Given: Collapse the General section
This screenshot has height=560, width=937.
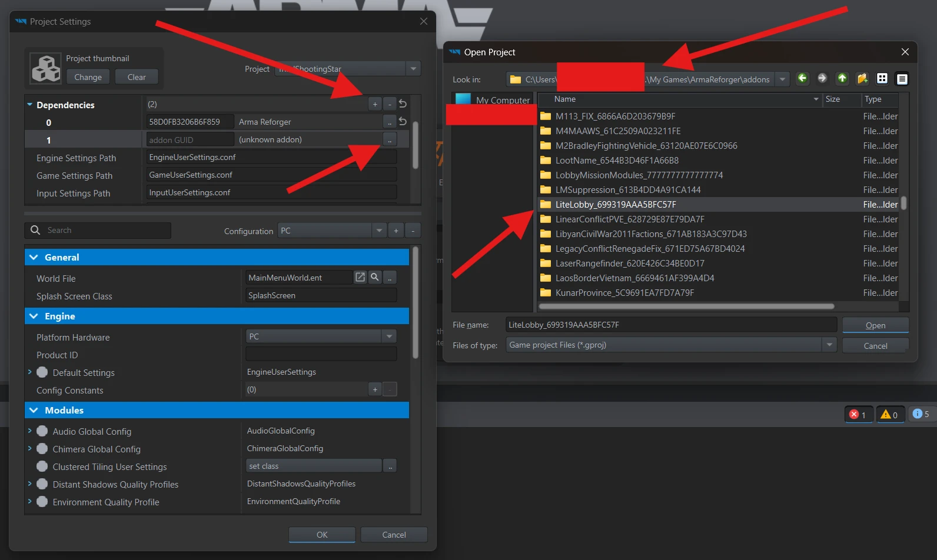Looking at the screenshot, I should pos(34,257).
